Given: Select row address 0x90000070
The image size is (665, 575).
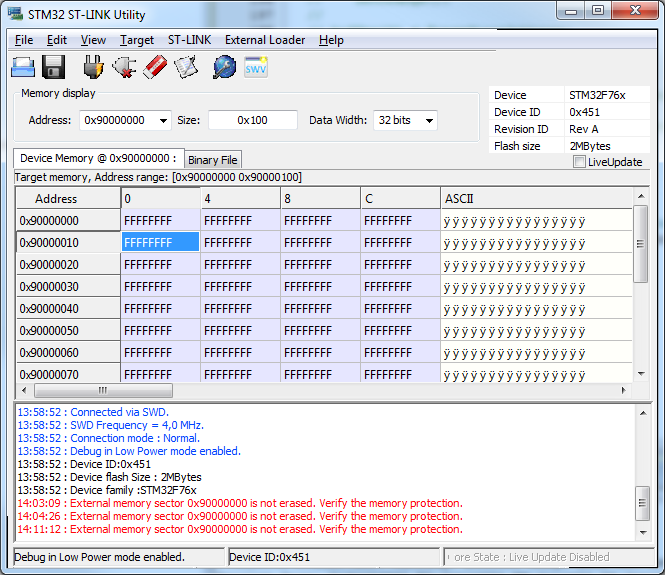Looking at the screenshot, I should tap(68, 374).
